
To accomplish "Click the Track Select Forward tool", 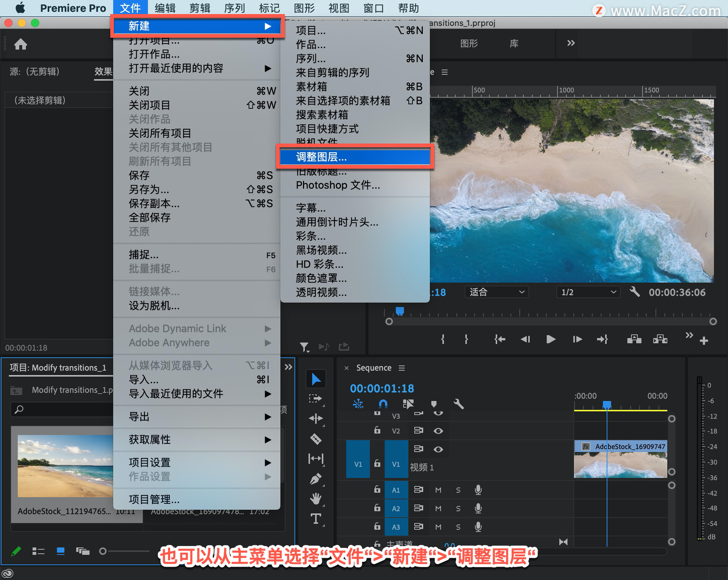I will 315,398.
